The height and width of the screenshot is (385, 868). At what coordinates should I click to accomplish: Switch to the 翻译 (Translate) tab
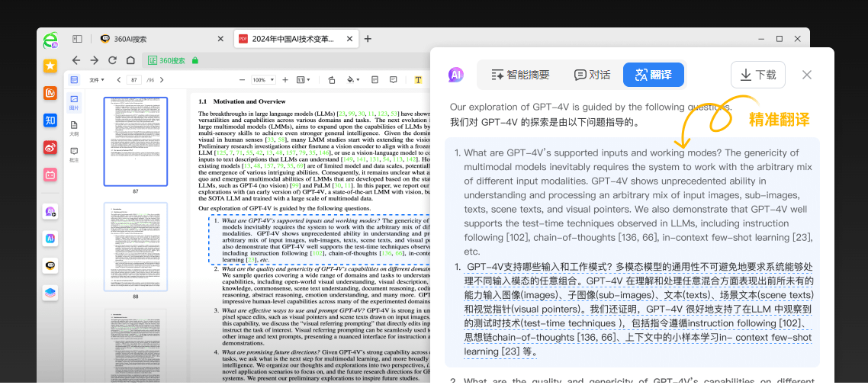(653, 75)
